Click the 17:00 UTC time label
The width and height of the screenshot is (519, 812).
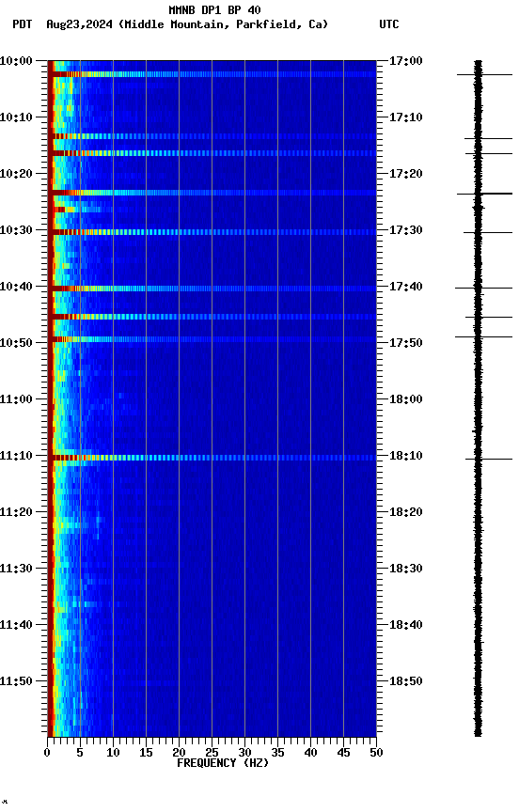point(405,61)
